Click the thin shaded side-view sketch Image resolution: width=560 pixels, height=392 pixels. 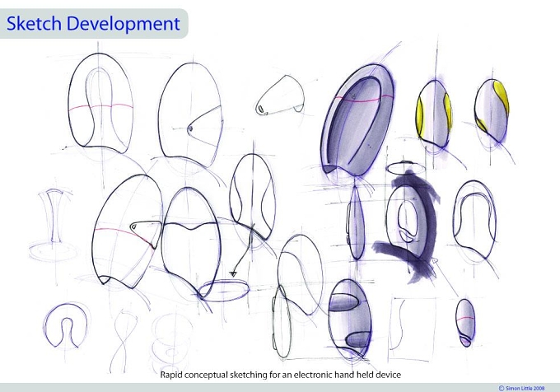click(356, 222)
